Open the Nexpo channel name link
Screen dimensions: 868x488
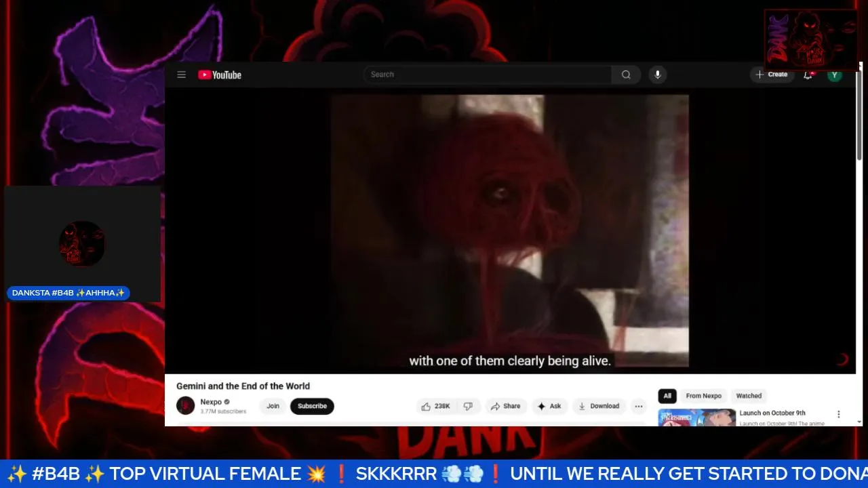[211, 402]
